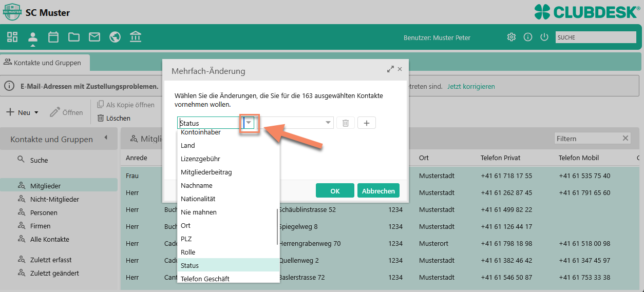The image size is (644, 292).
Task: Click the Öffnen pencil button
Action: point(66,112)
